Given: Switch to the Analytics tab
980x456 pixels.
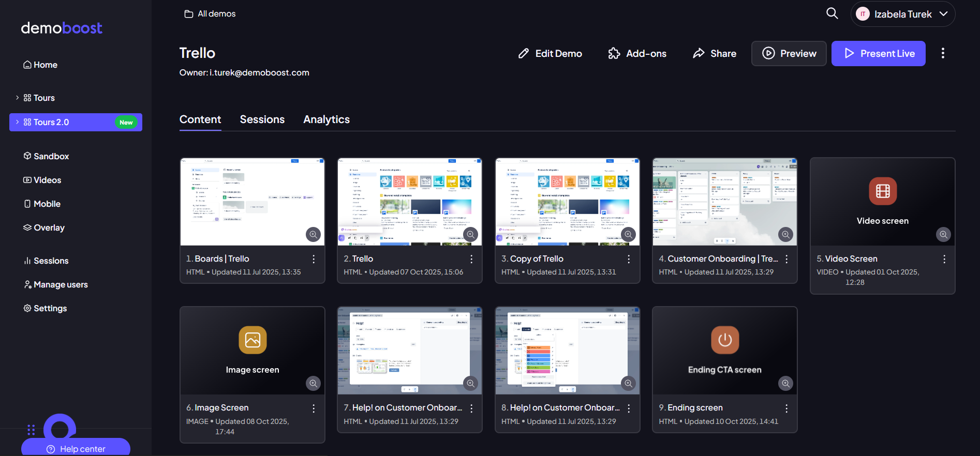Looking at the screenshot, I should (x=326, y=119).
